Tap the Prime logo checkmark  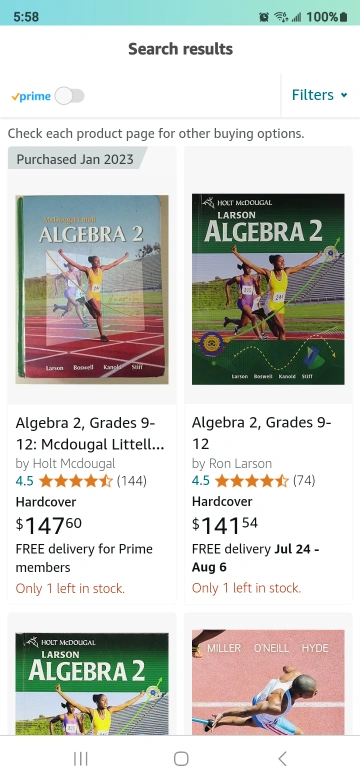(15, 97)
